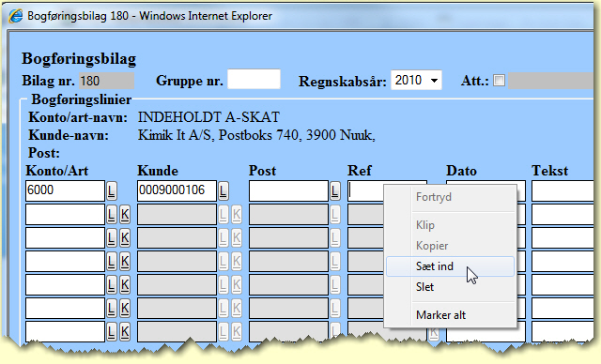Click K button in fifth Konto/Art row

(x=125, y=284)
